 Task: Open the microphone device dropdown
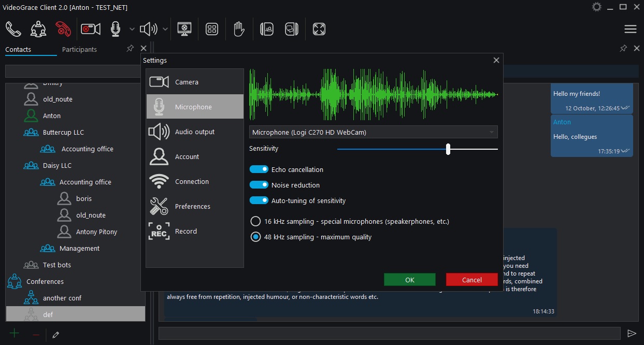374,132
